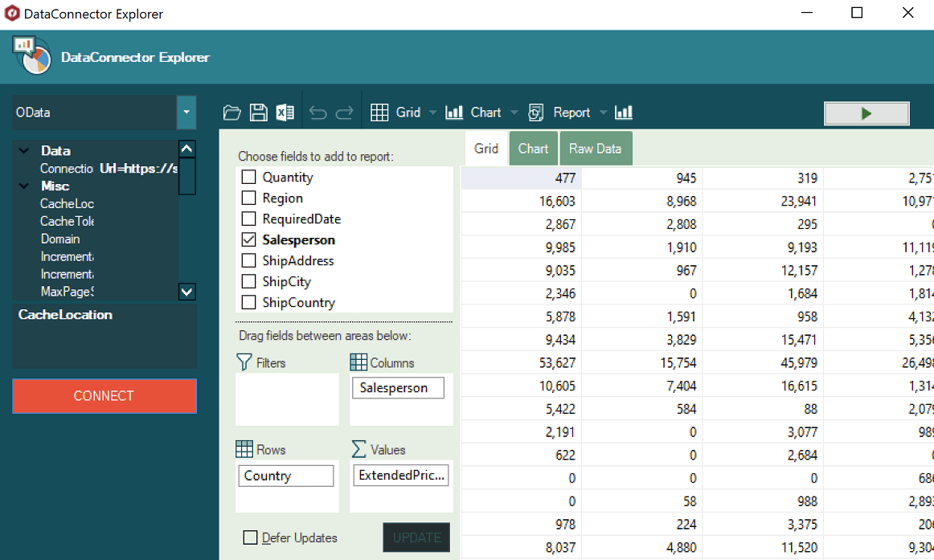Click grid cell with value 15,754
The image size is (934, 560).
tap(642, 362)
